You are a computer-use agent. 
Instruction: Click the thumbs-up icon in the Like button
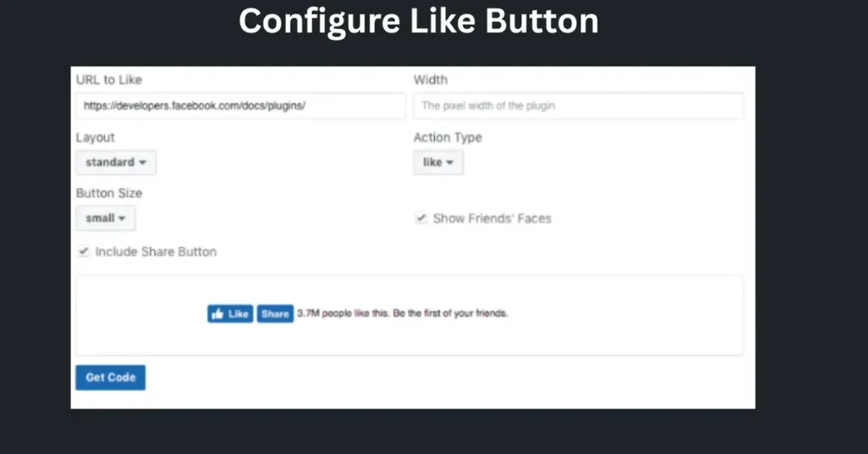[x=218, y=314]
